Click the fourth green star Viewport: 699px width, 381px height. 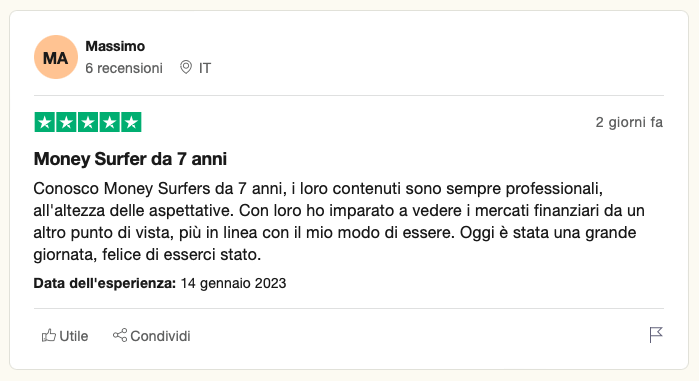(x=110, y=122)
